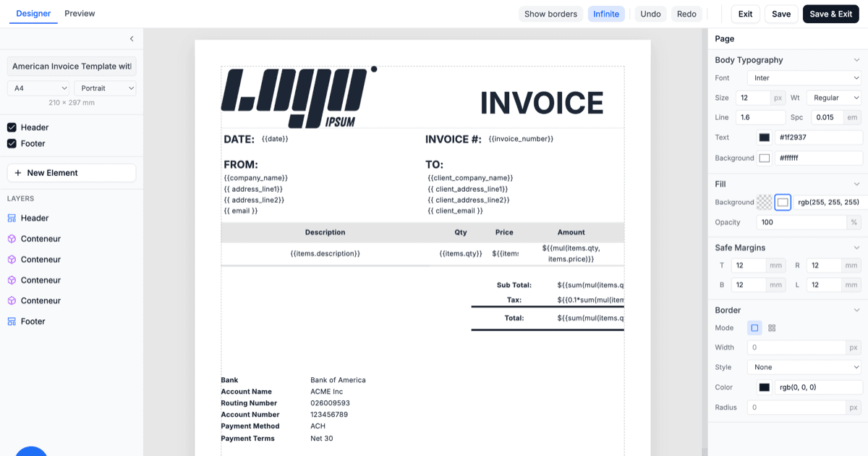Choose the transparent fill background icon
868x456 pixels.
click(765, 203)
